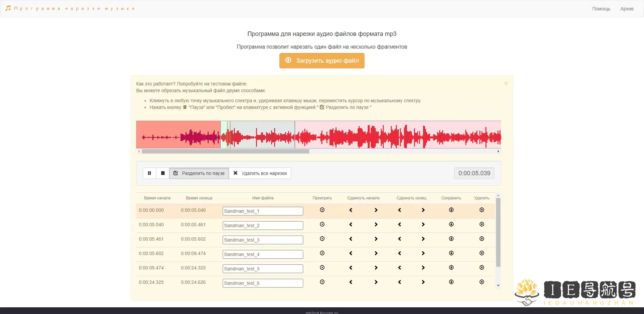This screenshot has height=314, width=644.
Task: Play the Sandman_test_6 fragment
Action: click(322, 282)
